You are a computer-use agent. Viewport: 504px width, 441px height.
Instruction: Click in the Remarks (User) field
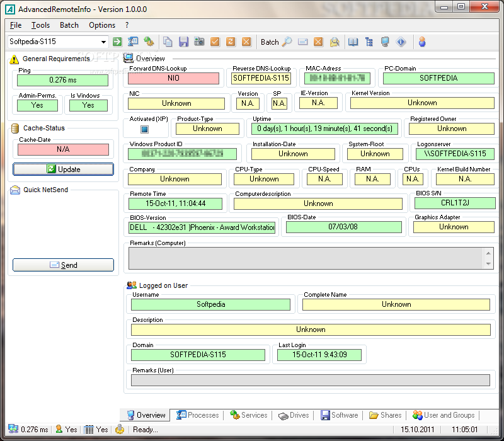[311, 380]
